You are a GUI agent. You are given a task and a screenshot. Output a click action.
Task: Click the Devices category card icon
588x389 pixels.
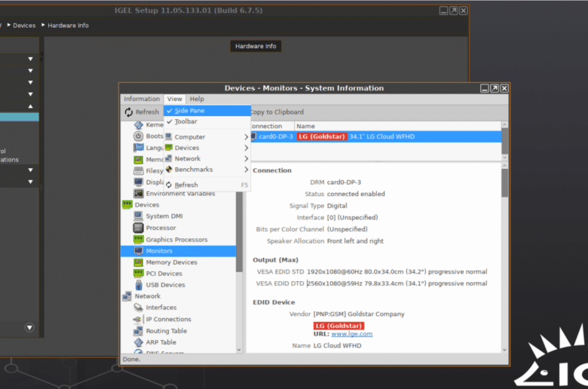click(x=127, y=205)
